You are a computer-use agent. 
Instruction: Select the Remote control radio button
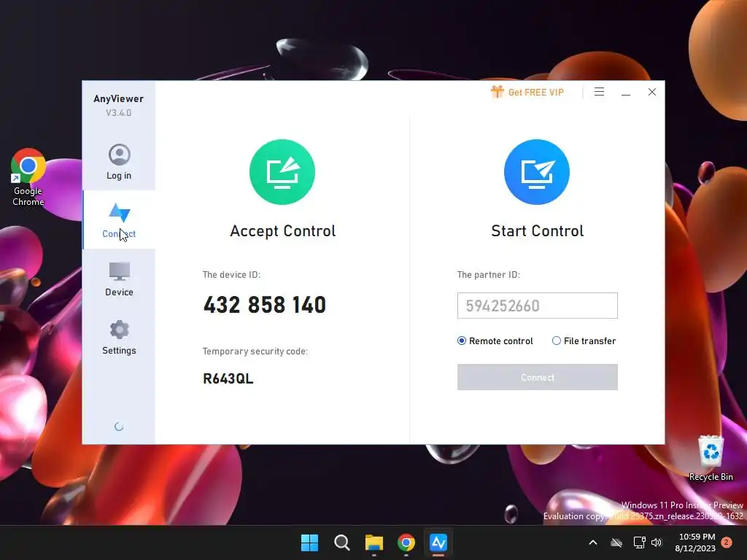pyautogui.click(x=462, y=341)
